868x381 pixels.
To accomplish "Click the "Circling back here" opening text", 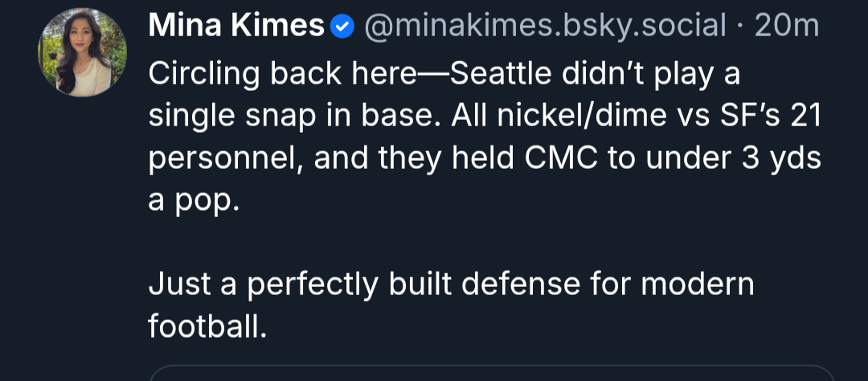I will pos(283,75).
